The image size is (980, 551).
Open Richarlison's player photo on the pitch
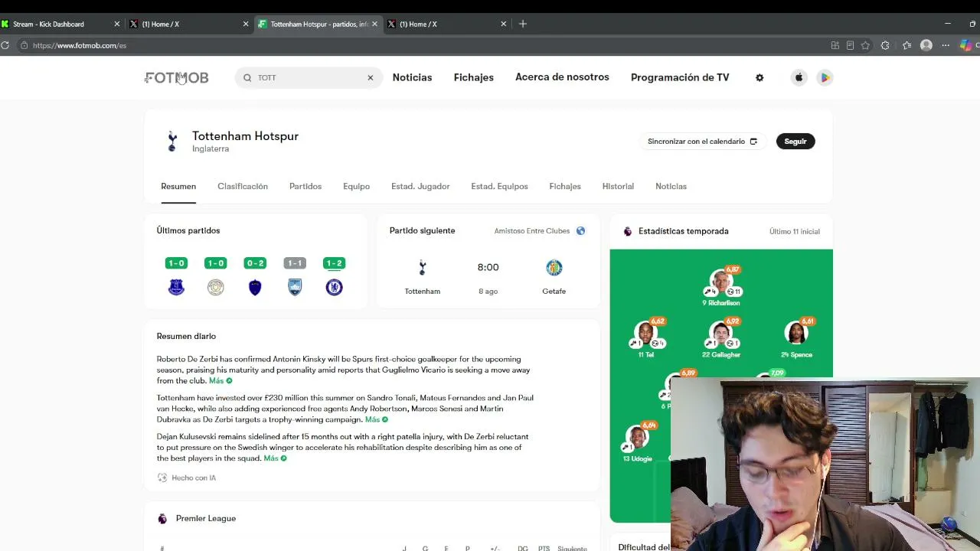tap(721, 282)
